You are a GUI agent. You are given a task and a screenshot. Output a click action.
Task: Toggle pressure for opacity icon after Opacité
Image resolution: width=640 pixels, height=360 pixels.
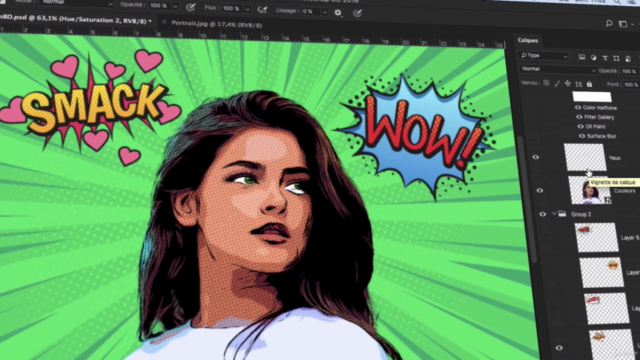(x=190, y=7)
